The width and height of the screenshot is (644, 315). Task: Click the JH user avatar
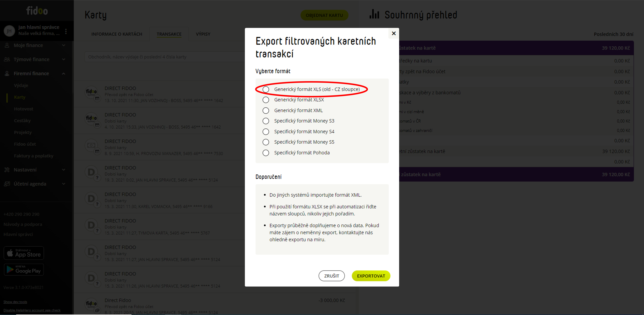click(x=9, y=31)
